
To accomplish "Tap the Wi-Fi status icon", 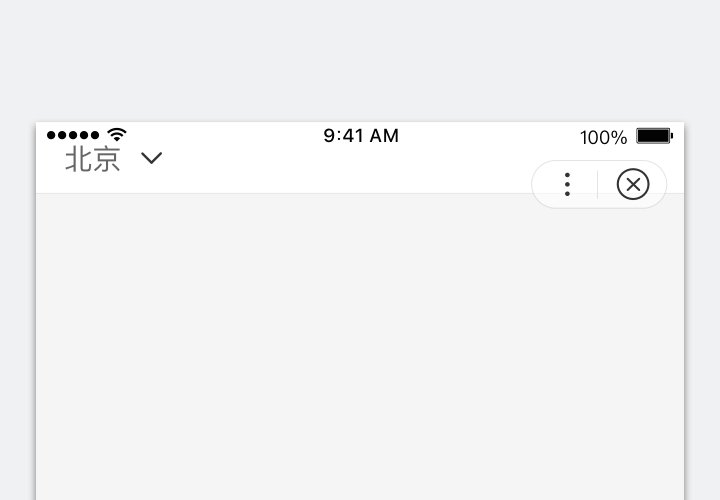I will pyautogui.click(x=117, y=135).
